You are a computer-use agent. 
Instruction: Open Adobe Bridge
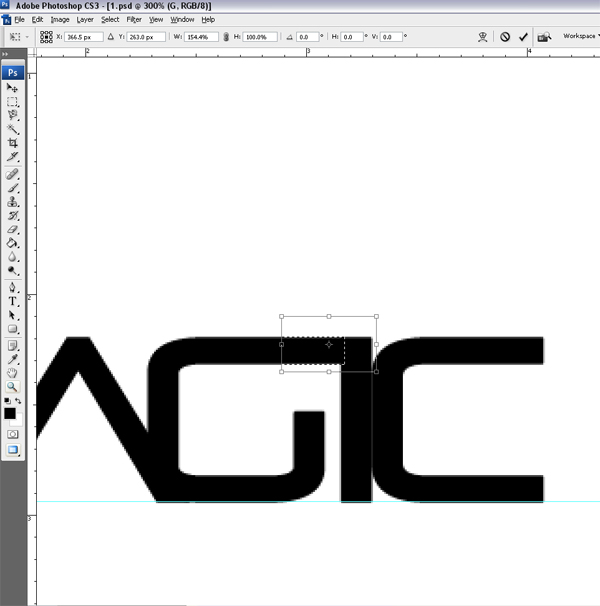pos(544,37)
